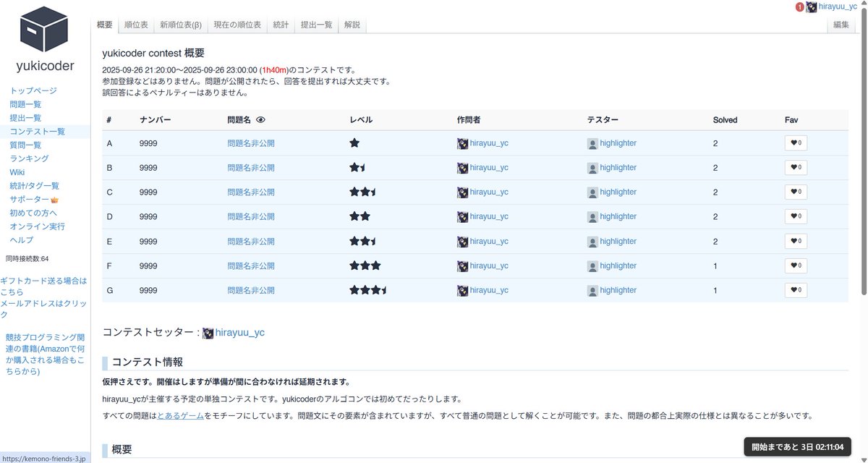Click the tester avatar icon in row E
The image size is (868, 463).
(592, 242)
